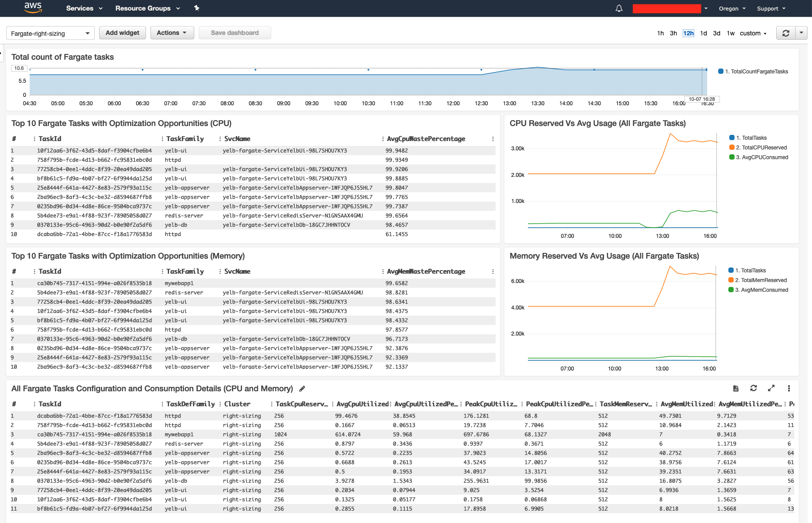Toggle the TotalCPUReserved legend series
Screen dimensions: 812x523
coord(761,148)
